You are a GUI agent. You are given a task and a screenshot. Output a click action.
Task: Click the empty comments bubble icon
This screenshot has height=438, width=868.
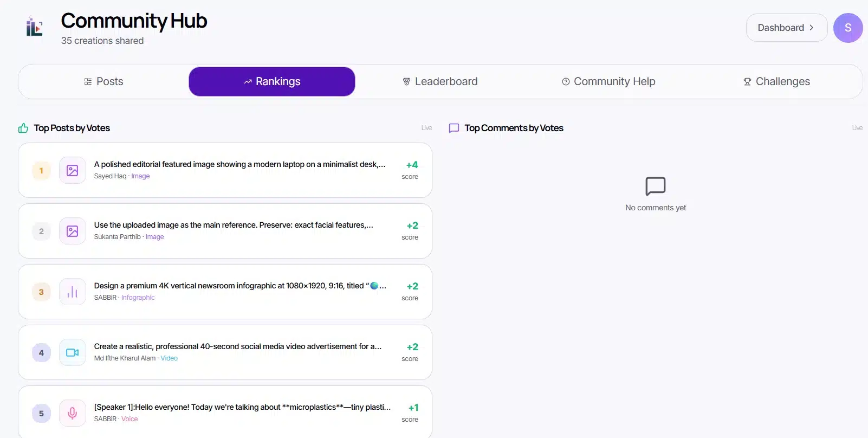pyautogui.click(x=656, y=186)
